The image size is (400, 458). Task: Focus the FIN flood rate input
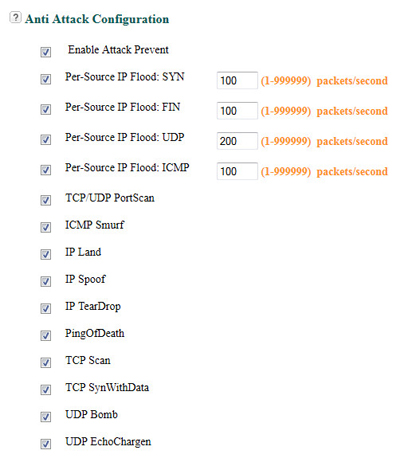pyautogui.click(x=237, y=111)
